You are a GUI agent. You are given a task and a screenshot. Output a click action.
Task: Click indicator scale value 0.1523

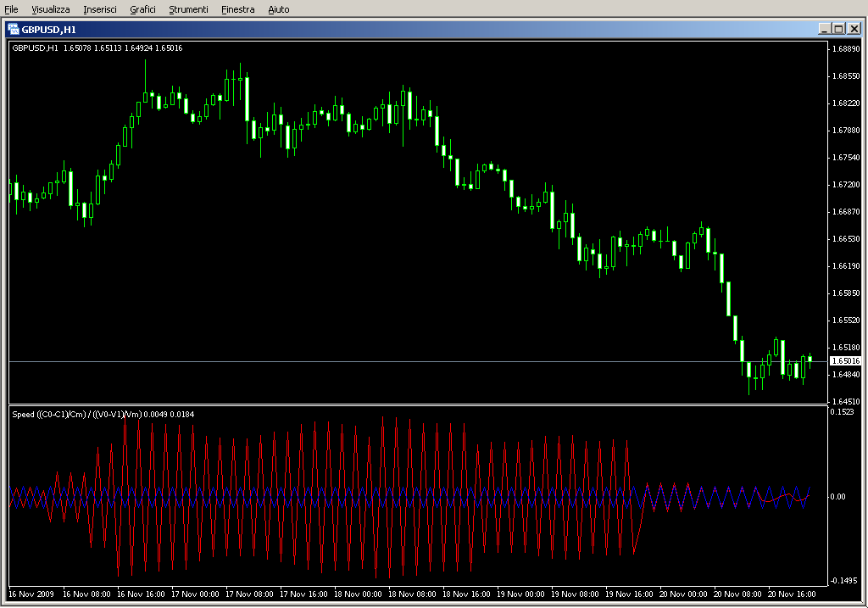click(x=842, y=411)
